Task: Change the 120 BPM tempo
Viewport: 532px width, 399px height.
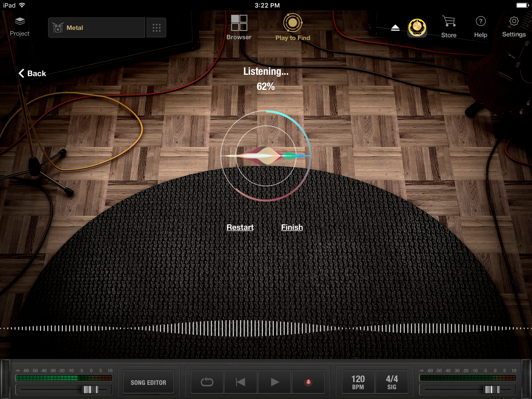Action: [358, 382]
